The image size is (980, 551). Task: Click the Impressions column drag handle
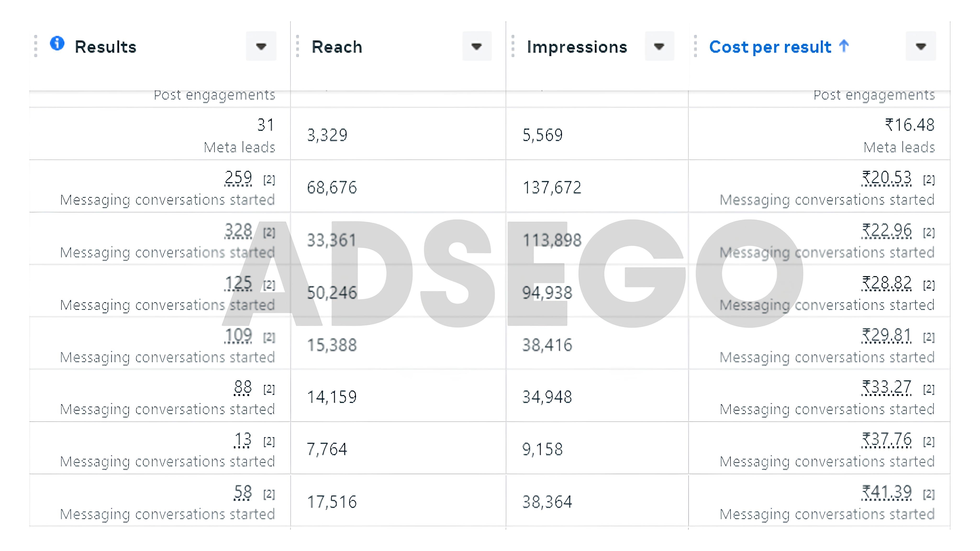(x=513, y=46)
